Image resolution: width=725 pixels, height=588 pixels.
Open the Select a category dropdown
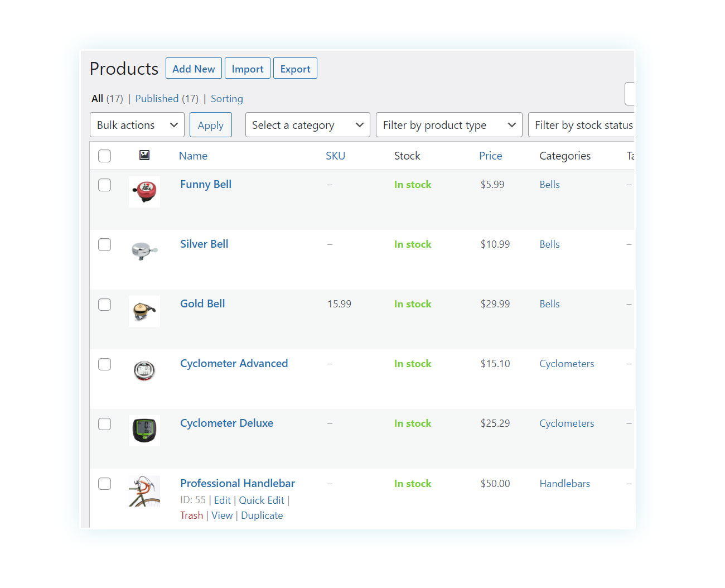pyautogui.click(x=308, y=125)
